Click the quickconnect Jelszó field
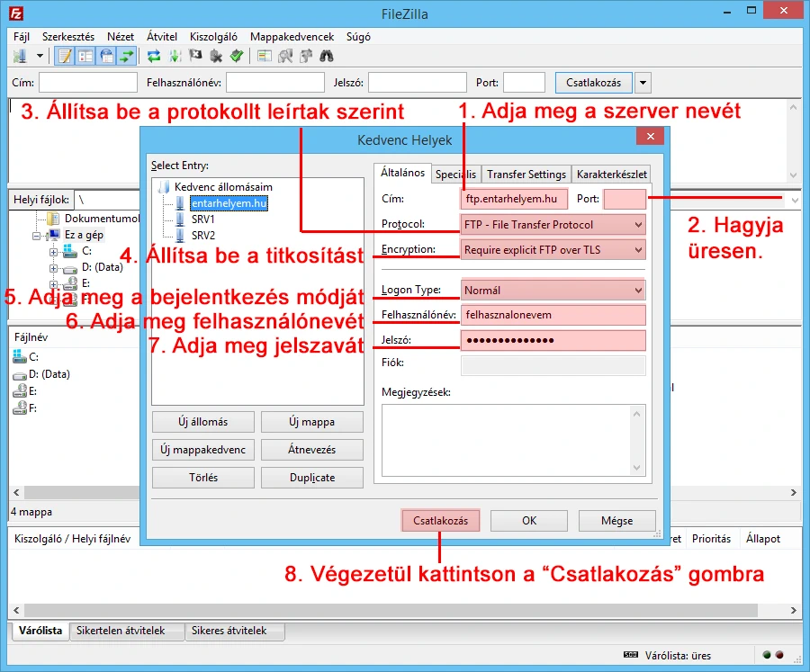This screenshot has height=672, width=810. (x=418, y=83)
